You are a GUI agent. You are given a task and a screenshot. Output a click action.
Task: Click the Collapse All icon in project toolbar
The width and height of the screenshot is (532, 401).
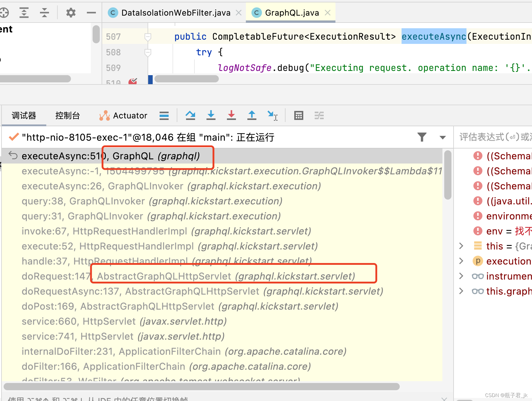point(44,13)
